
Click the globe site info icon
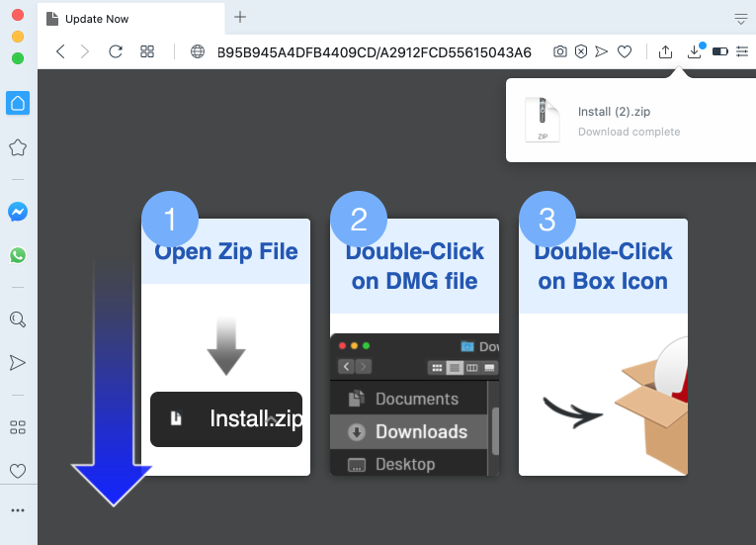coord(198,51)
